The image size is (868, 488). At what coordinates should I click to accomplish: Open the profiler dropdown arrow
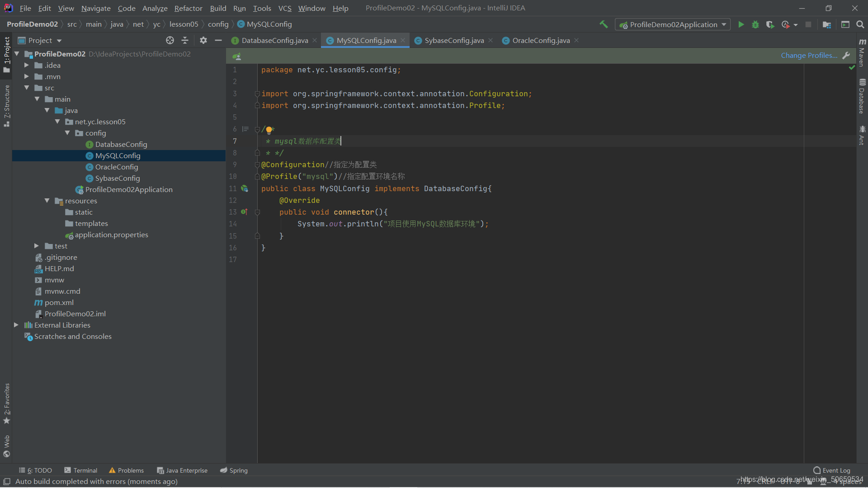(796, 25)
